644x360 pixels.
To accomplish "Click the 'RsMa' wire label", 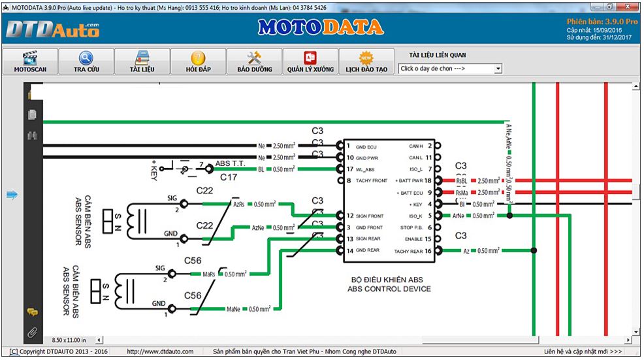I will [462, 192].
